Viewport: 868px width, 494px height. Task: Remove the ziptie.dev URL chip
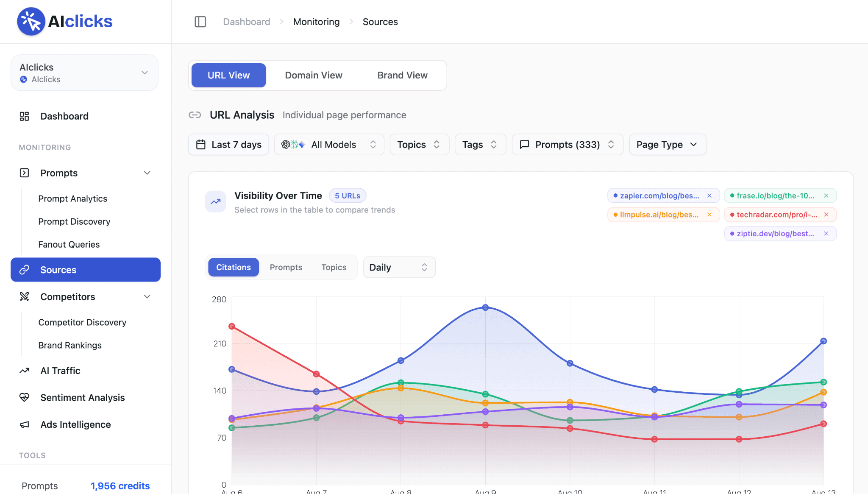(826, 234)
